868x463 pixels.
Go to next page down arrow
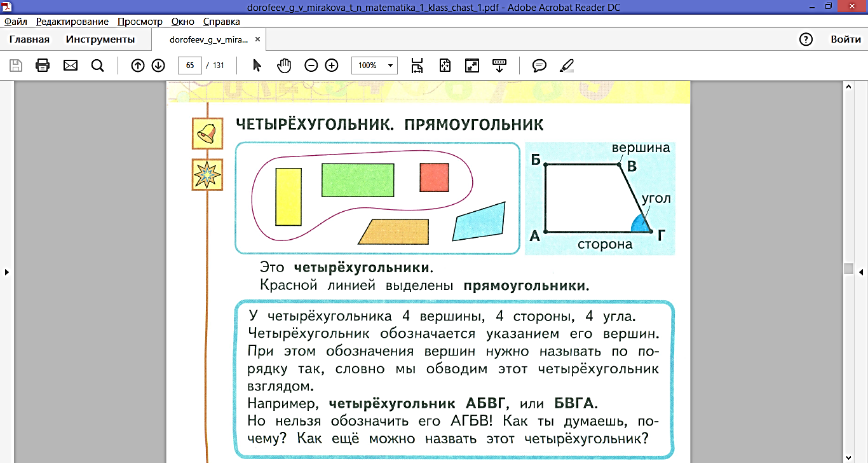[x=158, y=65]
